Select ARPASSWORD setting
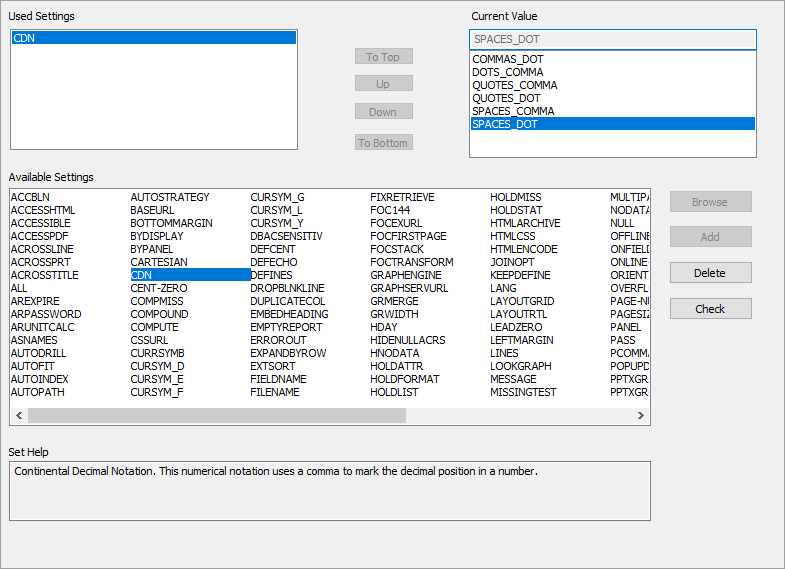This screenshot has width=785, height=569. [x=46, y=314]
